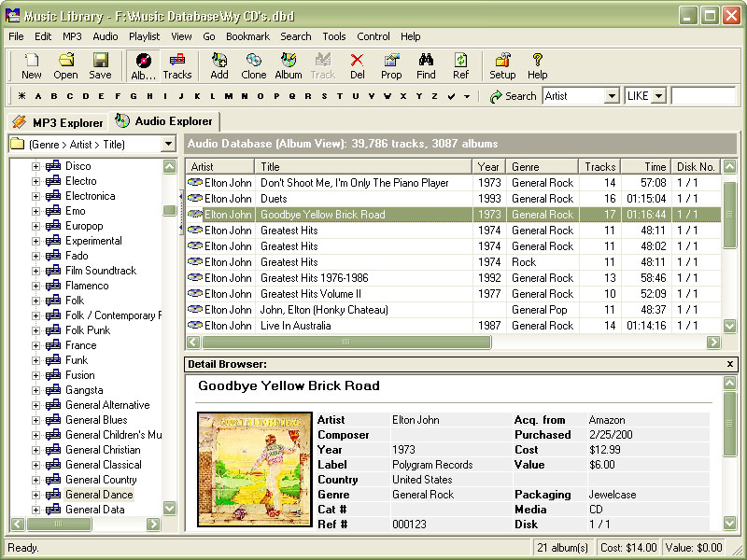
Task: Open the Artist search field dropdown
Action: 613,96
